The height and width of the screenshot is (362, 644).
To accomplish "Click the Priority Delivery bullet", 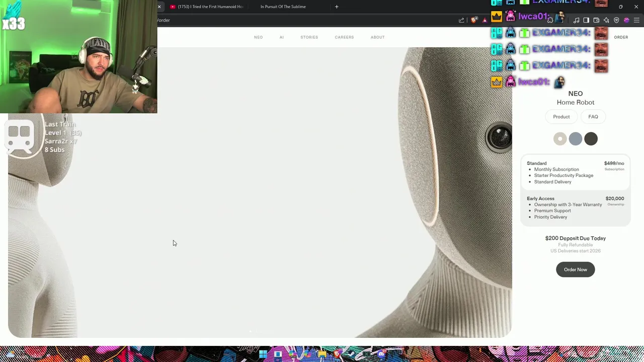I will coord(550,217).
